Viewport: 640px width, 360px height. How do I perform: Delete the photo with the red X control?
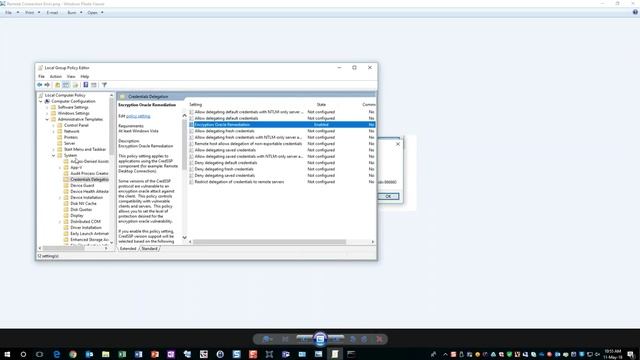(x=380, y=339)
